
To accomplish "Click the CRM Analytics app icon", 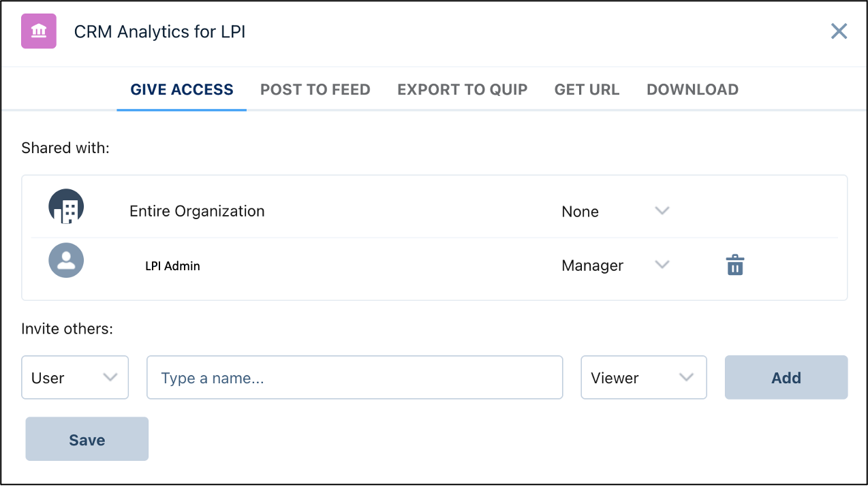I will coord(38,31).
